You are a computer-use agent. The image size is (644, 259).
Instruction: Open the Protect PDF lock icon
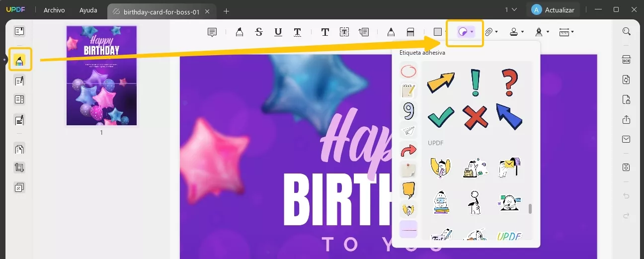[x=627, y=99]
